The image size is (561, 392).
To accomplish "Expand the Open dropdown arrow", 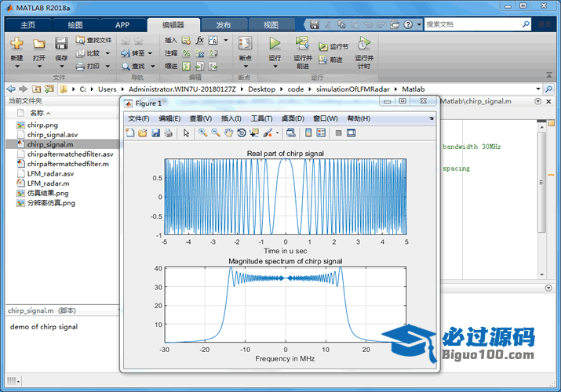I will pos(39,66).
